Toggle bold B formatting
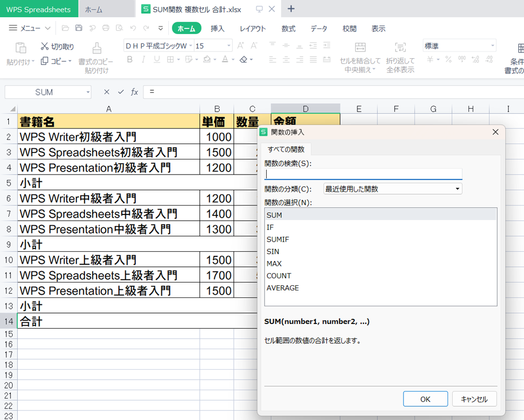 coord(129,60)
